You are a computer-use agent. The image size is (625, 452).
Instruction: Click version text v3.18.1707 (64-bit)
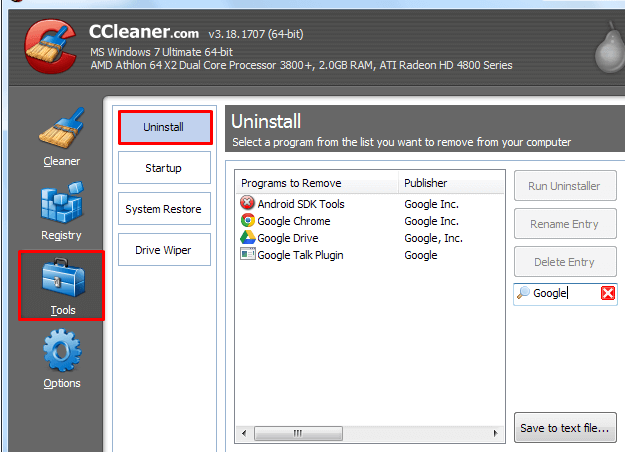click(x=256, y=34)
